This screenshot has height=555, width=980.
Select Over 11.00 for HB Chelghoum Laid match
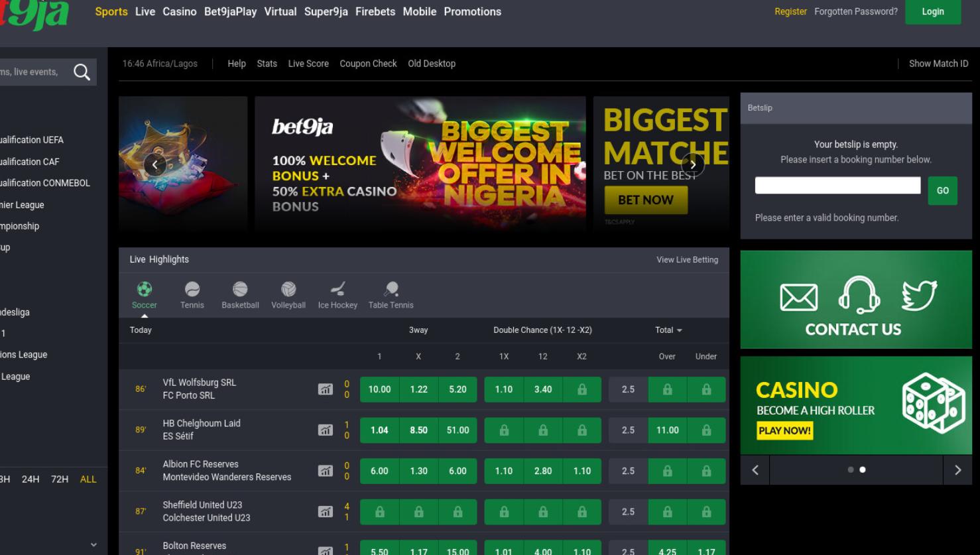coord(667,430)
